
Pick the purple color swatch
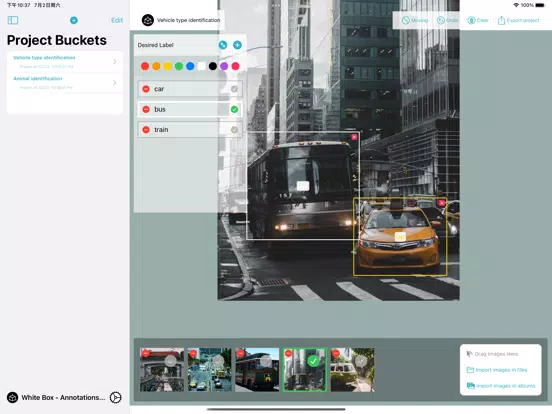pos(224,66)
